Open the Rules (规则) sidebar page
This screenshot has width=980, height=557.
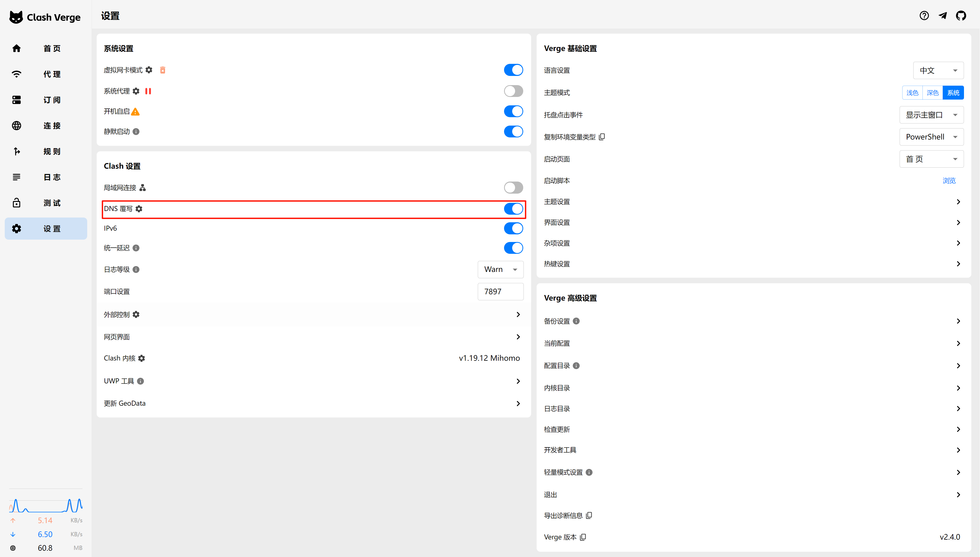pyautogui.click(x=46, y=152)
